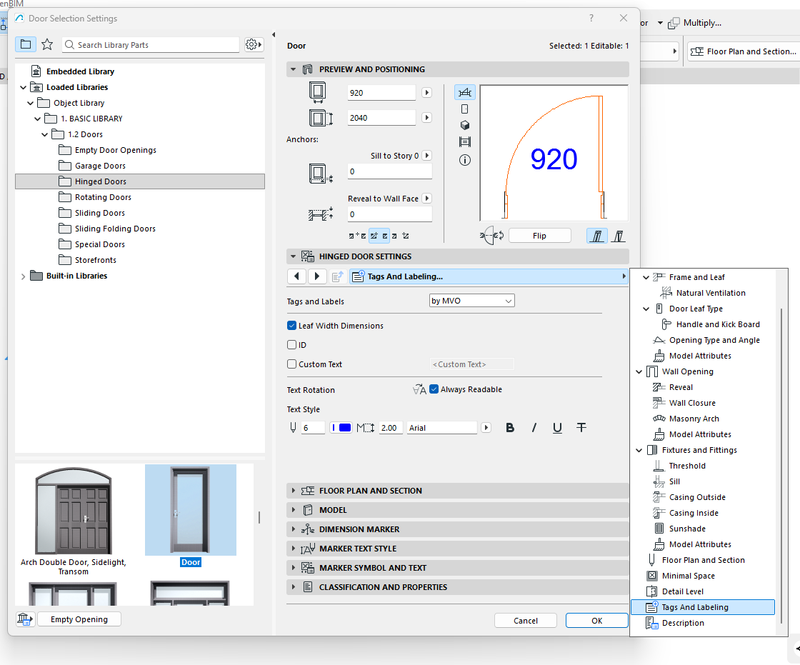Select Masonry Arch menu entry

point(694,418)
